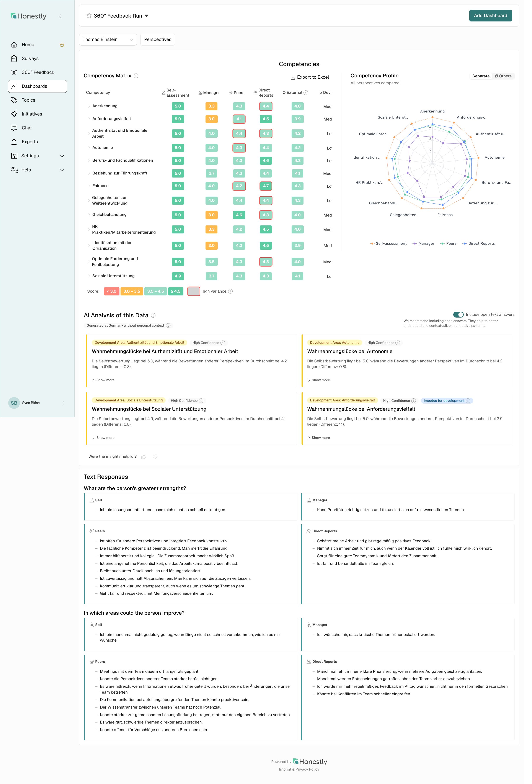Show more on Autonomie card
The width and height of the screenshot is (532, 784).
319,380
